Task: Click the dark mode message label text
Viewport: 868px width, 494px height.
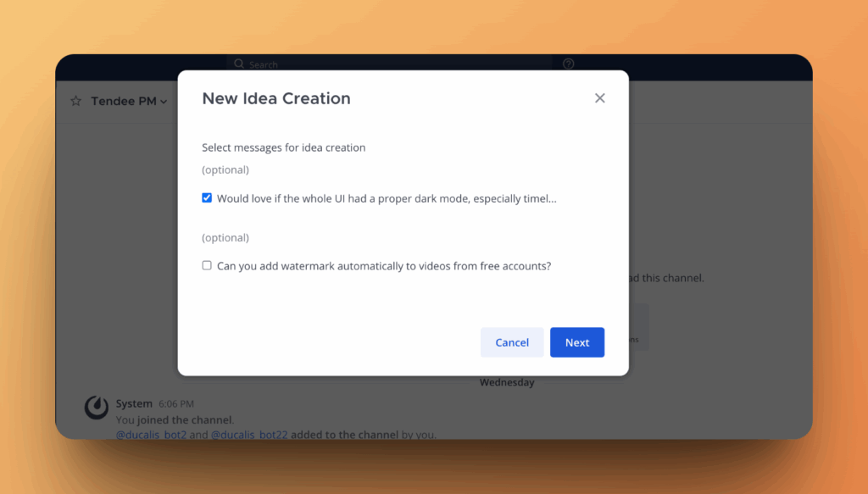Action: tap(387, 198)
